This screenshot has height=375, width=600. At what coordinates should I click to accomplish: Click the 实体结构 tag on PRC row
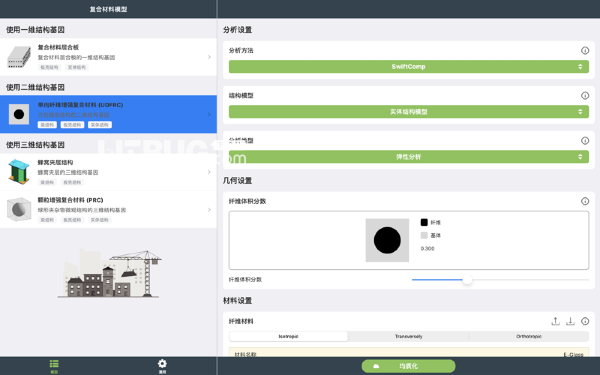[99, 220]
